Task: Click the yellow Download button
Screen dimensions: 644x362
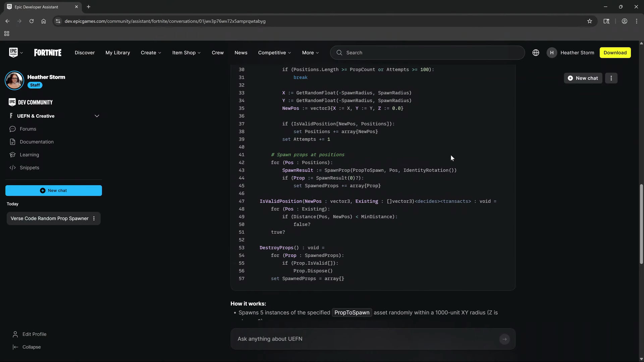Action: 615,53
